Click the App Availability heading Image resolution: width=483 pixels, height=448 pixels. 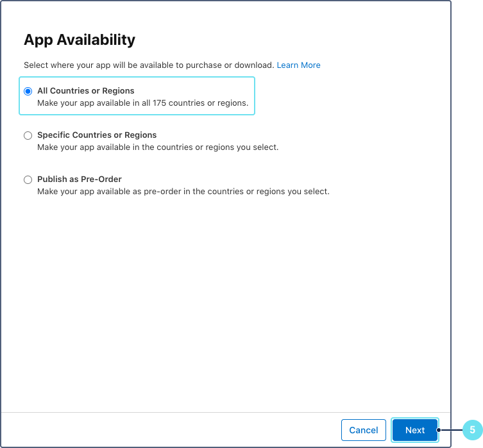[x=80, y=40]
